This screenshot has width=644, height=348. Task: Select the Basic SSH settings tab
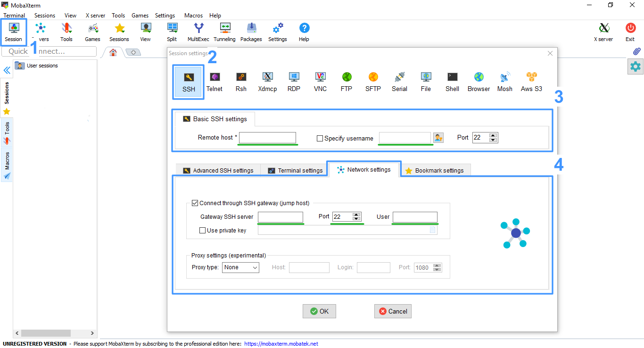[215, 119]
